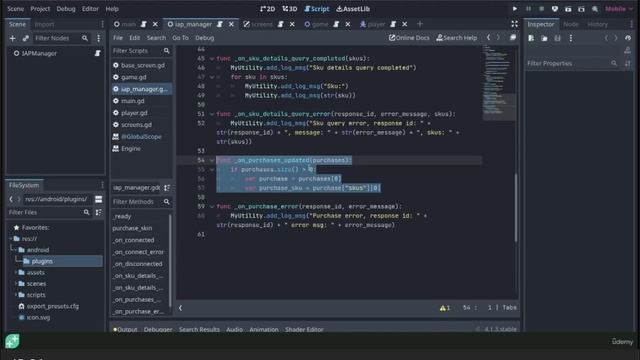Open Engine docs entry
The width and height of the screenshot is (640, 360).
point(131,149)
